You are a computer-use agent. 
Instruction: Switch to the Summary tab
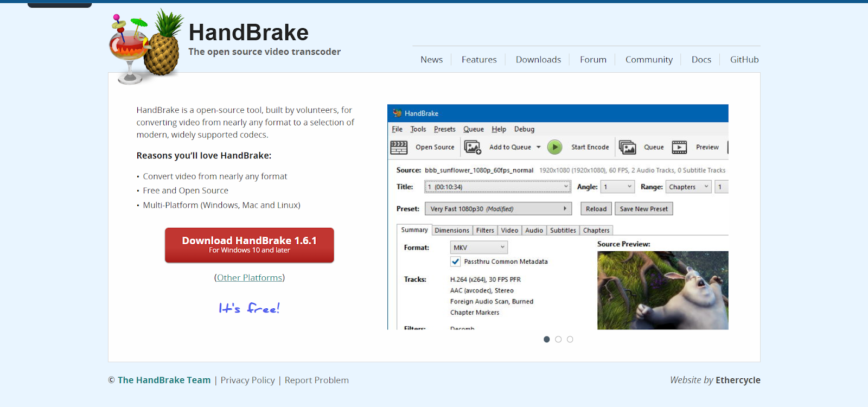pyautogui.click(x=414, y=230)
